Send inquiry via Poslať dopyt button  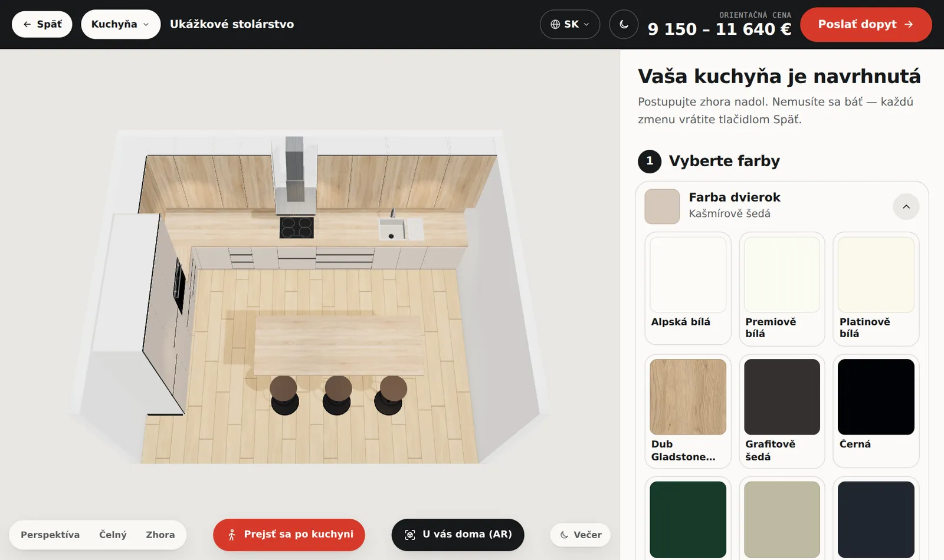[x=866, y=24]
